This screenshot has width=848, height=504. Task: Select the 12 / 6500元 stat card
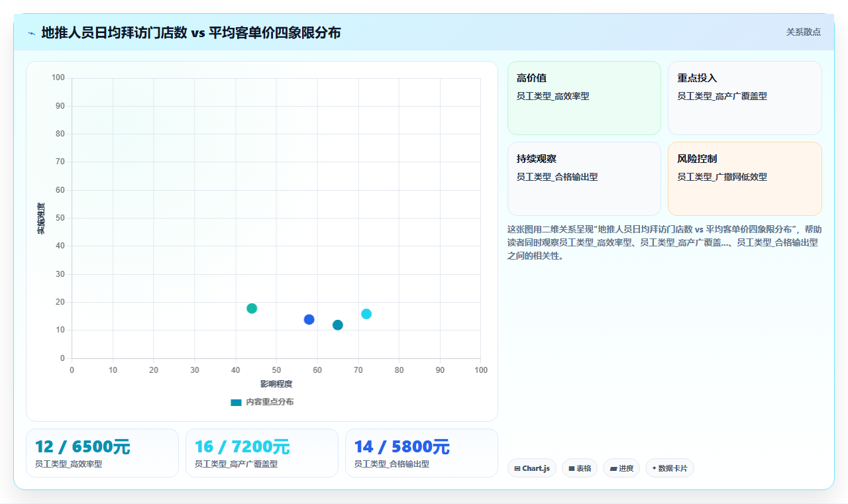point(102,453)
